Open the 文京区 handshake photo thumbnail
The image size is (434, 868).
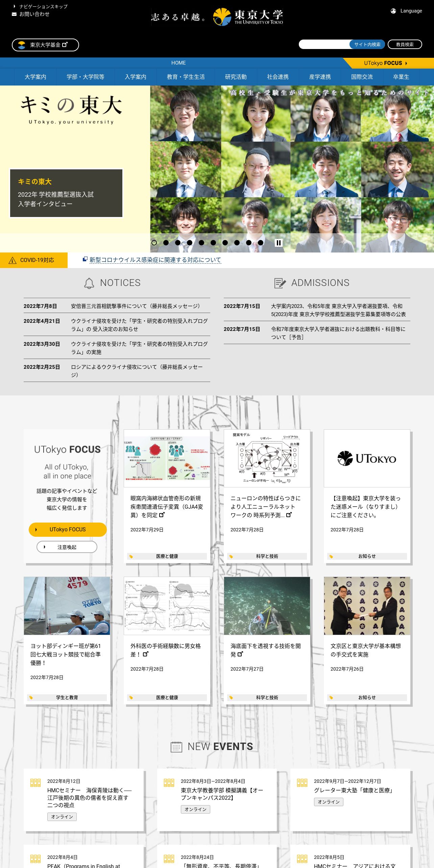pos(367,606)
